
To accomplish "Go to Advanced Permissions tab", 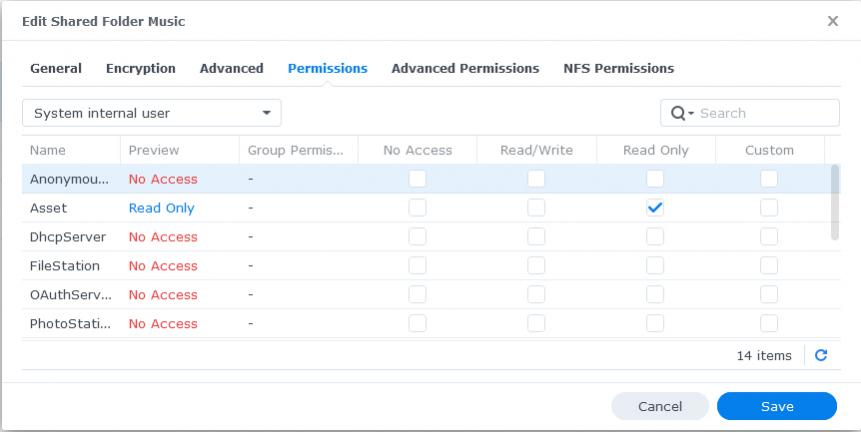I will (x=465, y=69).
